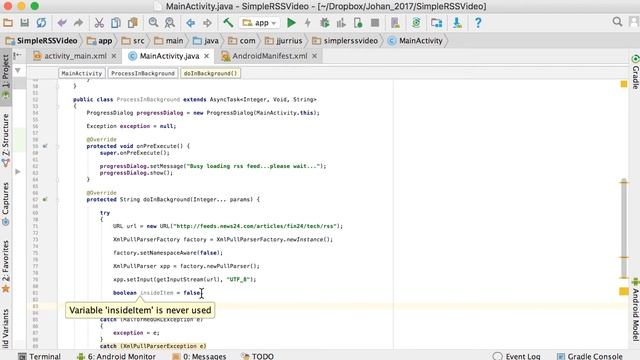Open the 2: Favorites tool window

(x=6, y=266)
